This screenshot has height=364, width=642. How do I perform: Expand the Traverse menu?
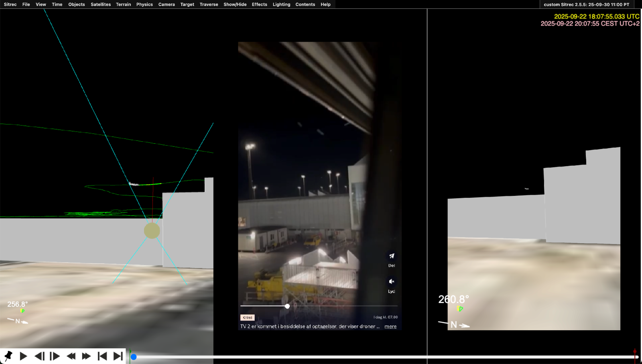209,4
